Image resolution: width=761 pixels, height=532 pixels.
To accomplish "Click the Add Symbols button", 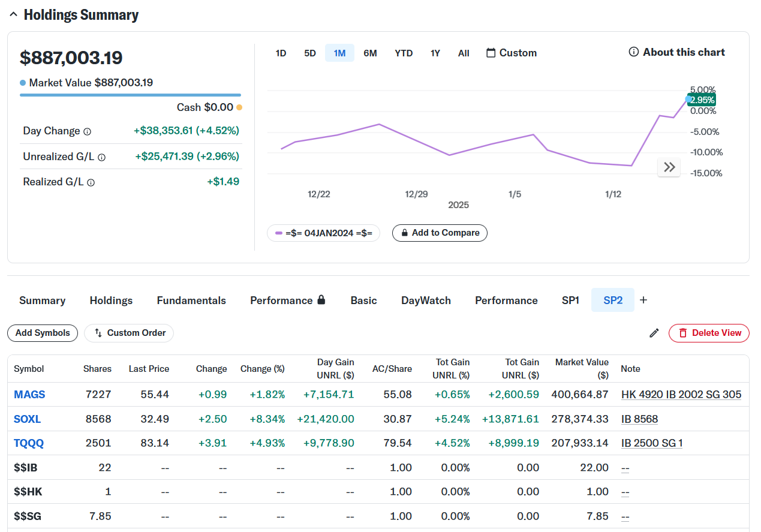I will (x=43, y=333).
